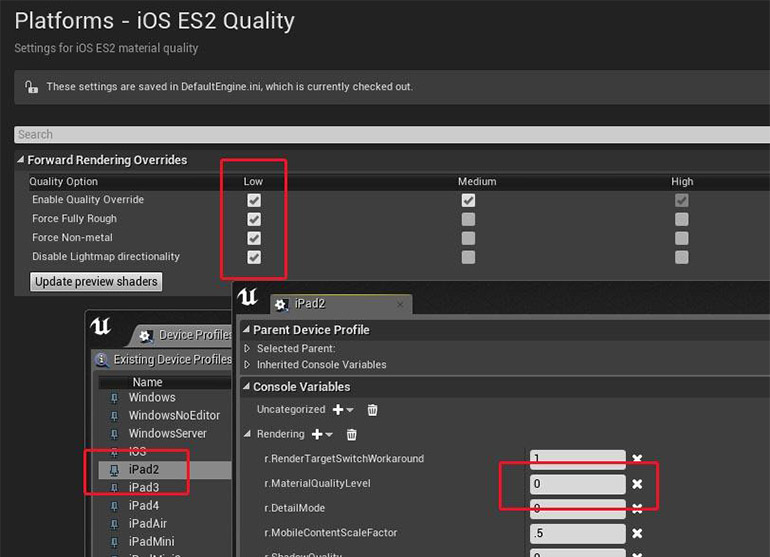Select WindowsServer device profile
Screen dimensions: 770x557
click(167, 434)
